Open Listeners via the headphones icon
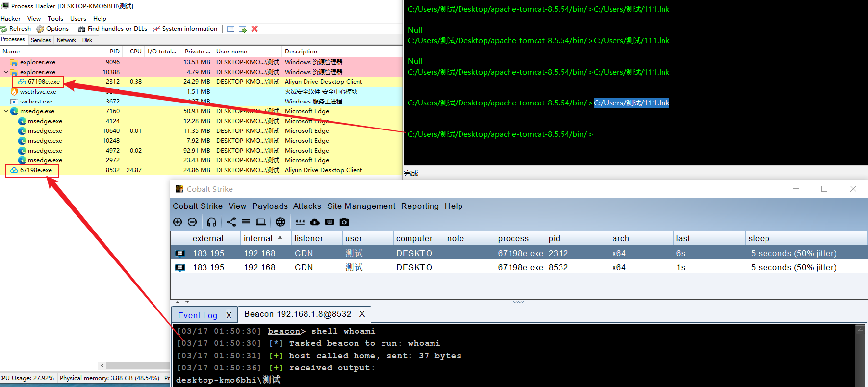This screenshot has width=868, height=387. [212, 222]
